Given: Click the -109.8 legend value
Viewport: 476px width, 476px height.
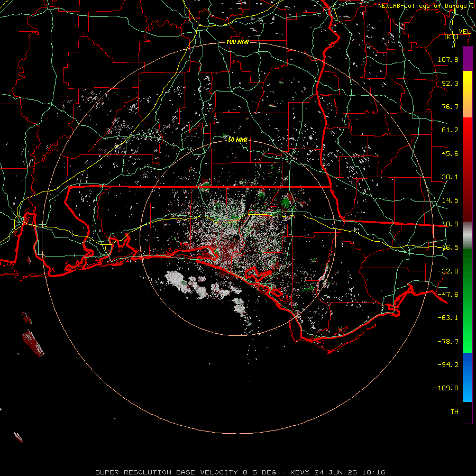Looking at the screenshot, I should [x=446, y=388].
